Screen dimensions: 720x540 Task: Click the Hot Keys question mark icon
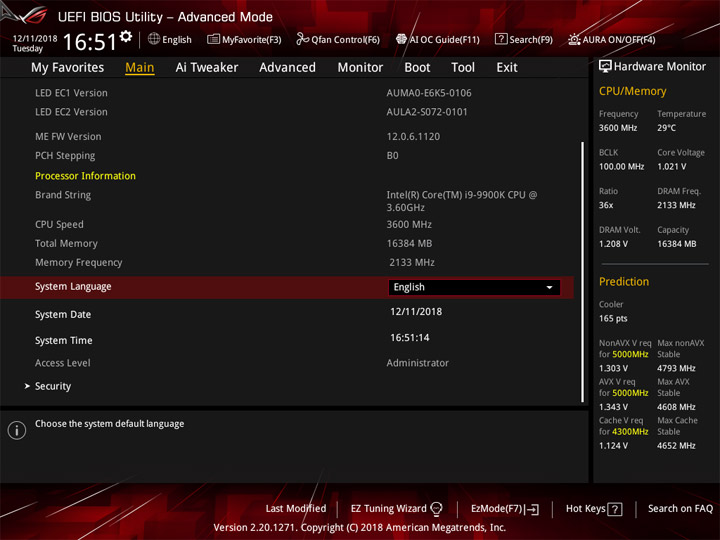(615, 509)
